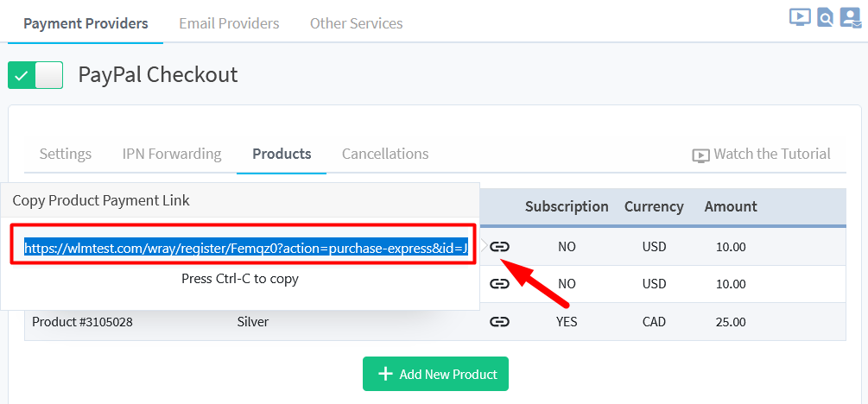Open the video tutorial icon at top right
868x404 pixels.
point(800,17)
